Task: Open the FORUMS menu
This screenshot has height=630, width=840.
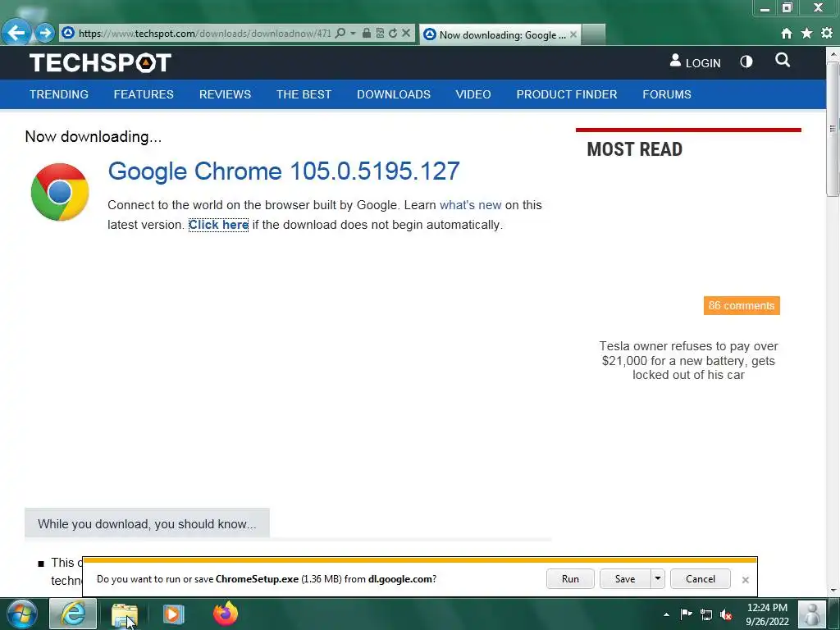Action: tap(667, 94)
